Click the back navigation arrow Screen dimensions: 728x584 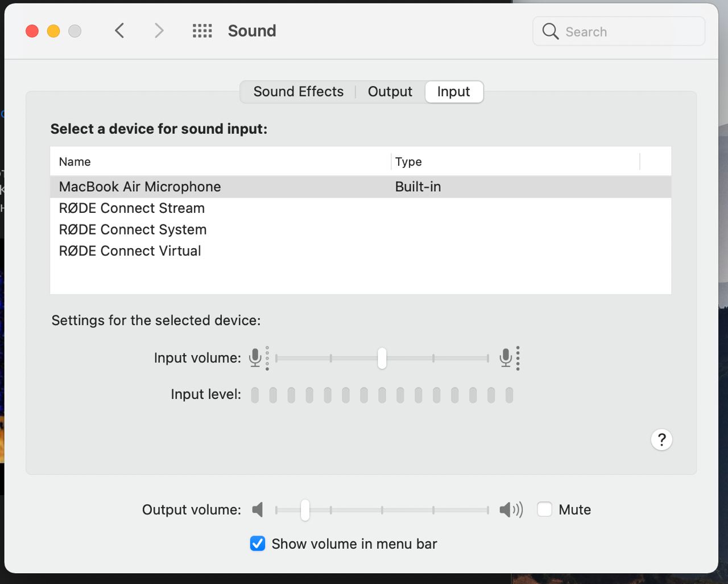[x=119, y=31]
